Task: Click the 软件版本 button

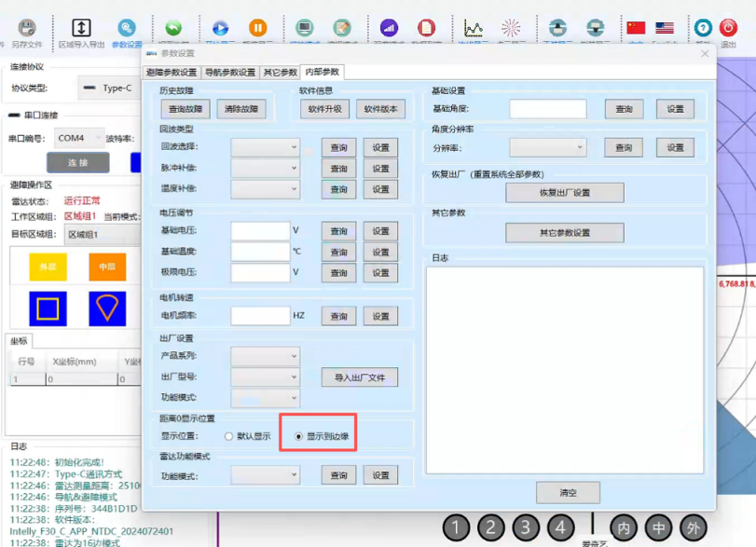Action: [x=381, y=109]
